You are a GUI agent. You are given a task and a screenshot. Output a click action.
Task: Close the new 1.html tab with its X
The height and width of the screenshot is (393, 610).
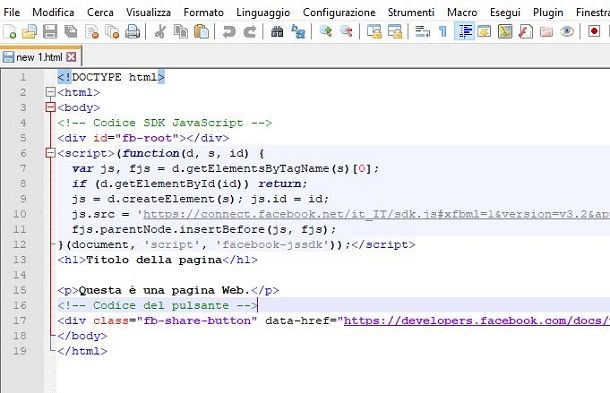pyautogui.click(x=71, y=57)
